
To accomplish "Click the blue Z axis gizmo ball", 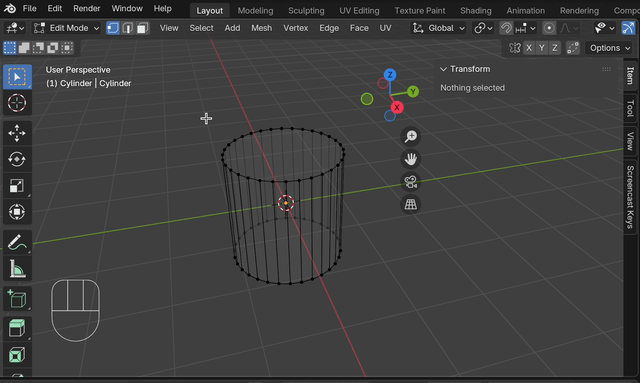I will [390, 75].
